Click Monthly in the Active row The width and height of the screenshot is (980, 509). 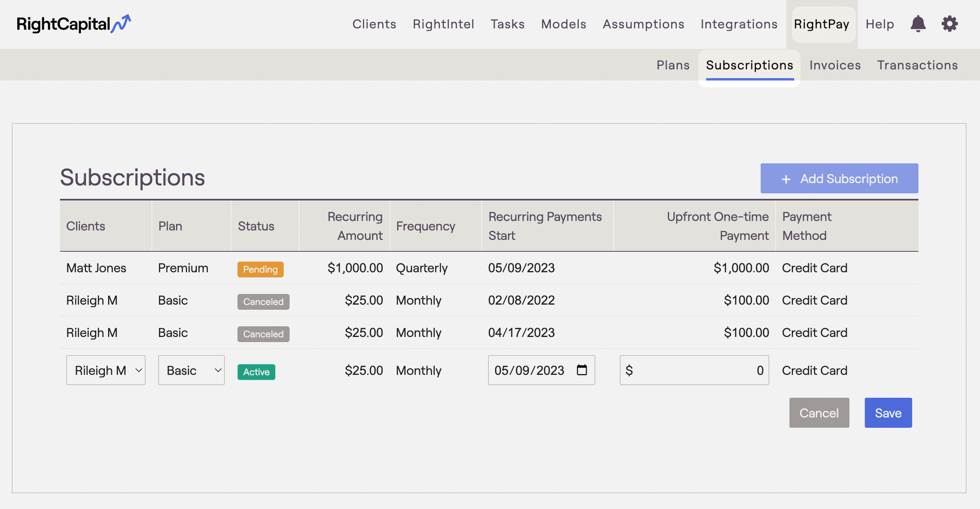(419, 371)
